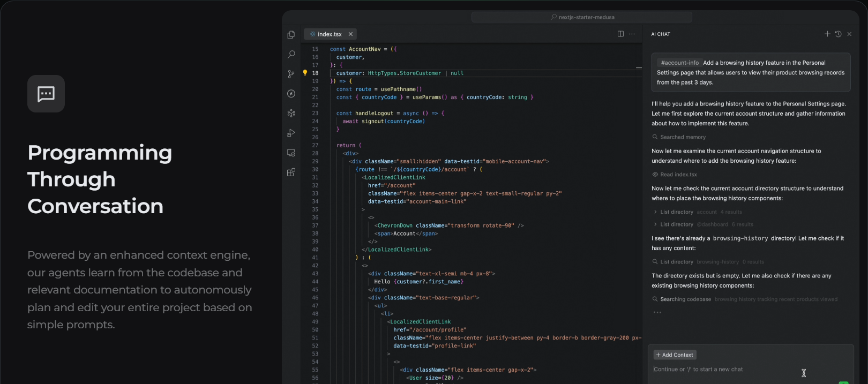Split the editor layout
The image size is (868, 384).
pyautogui.click(x=620, y=34)
